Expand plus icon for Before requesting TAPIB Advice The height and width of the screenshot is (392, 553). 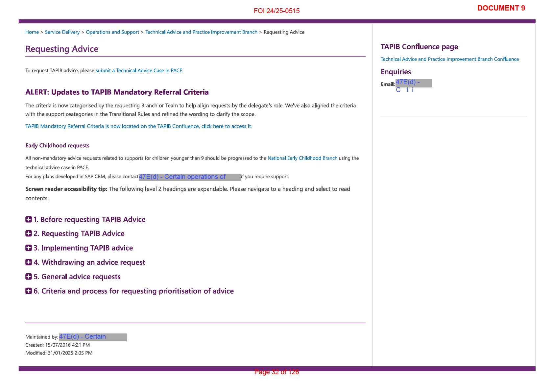(x=29, y=219)
